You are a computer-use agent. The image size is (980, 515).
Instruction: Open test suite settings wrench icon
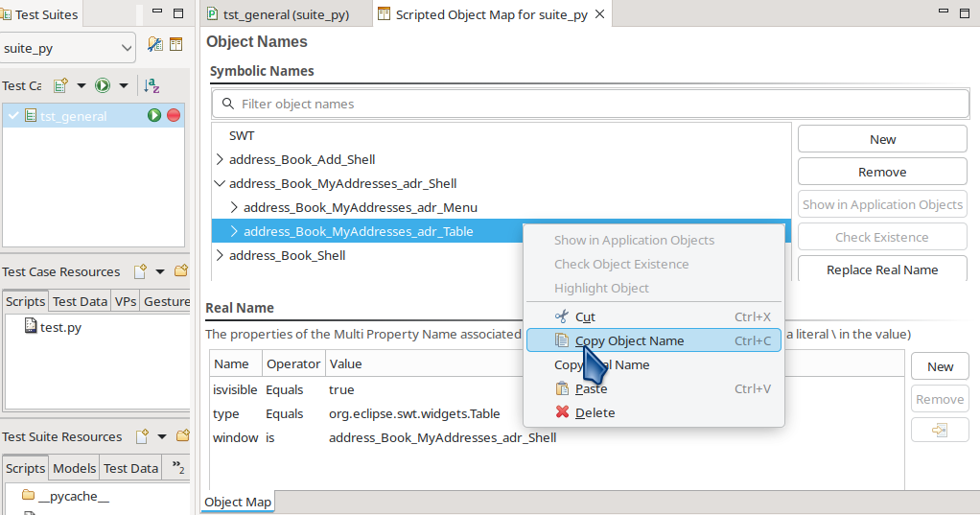tap(154, 45)
